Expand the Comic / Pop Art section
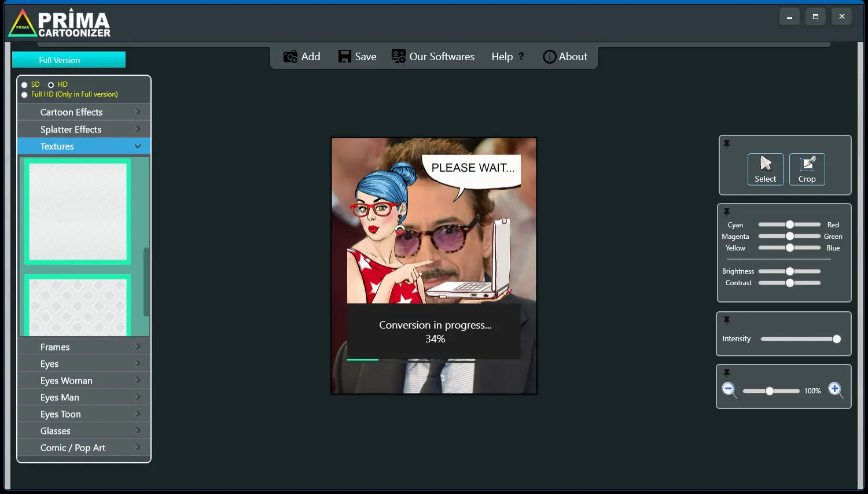The width and height of the screenshot is (868, 494). point(84,448)
